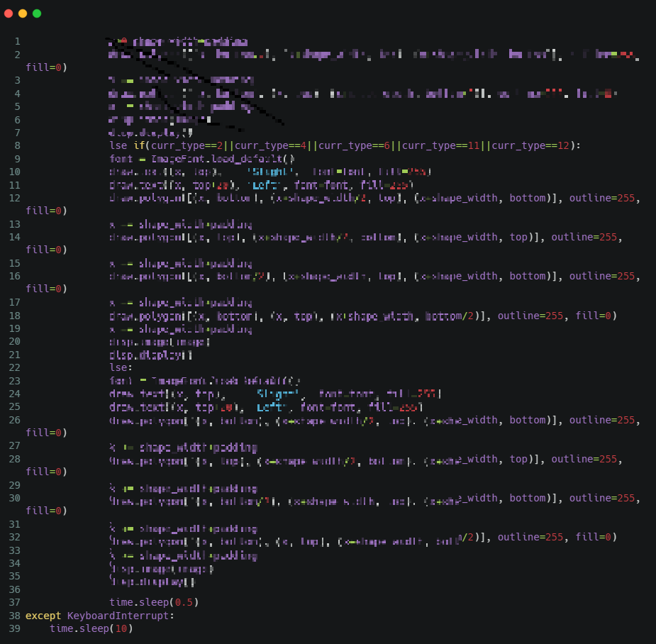656x644 pixels.
Task: Click the time.sleep(0.5) statement
Action: coord(154,602)
